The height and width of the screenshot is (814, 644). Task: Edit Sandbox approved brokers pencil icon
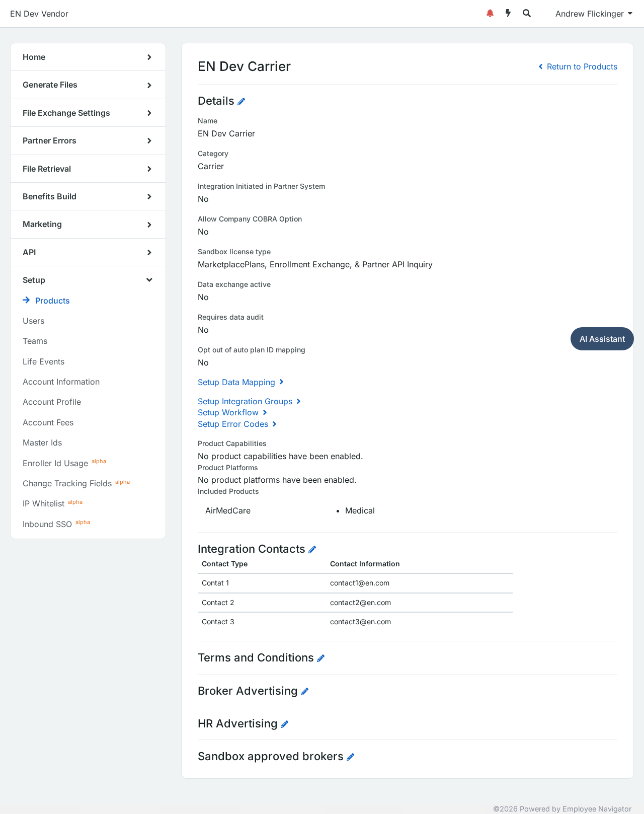(351, 757)
